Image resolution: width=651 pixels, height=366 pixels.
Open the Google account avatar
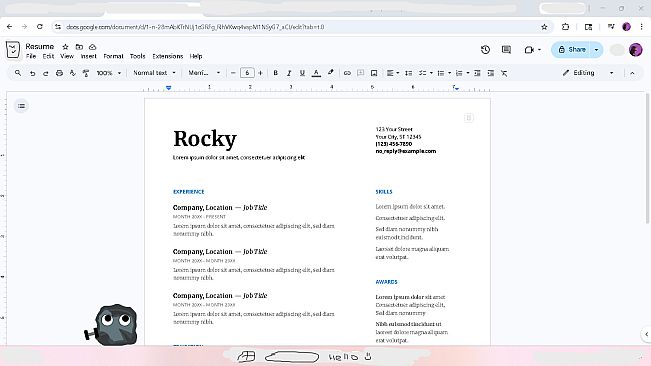[636, 49]
